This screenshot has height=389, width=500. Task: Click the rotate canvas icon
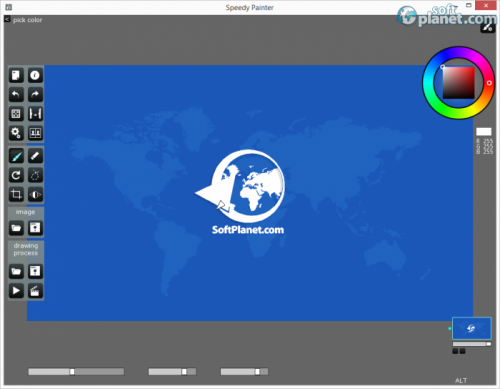coord(16,175)
